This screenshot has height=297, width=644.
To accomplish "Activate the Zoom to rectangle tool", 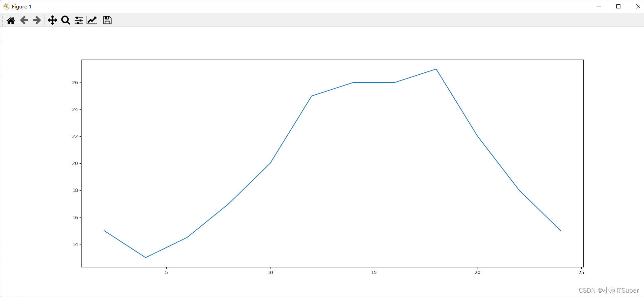I will (x=66, y=21).
